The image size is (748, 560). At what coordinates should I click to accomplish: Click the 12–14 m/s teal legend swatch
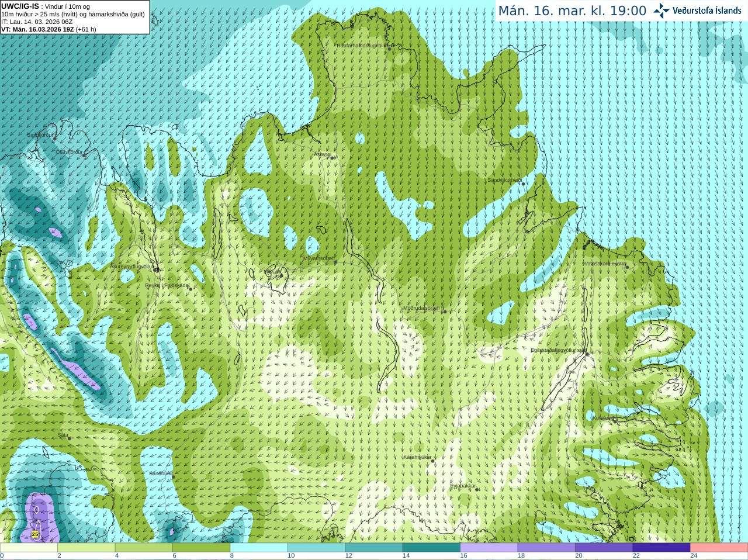tap(374, 548)
